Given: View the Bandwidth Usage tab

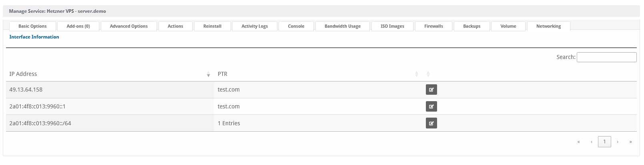Looking at the screenshot, I should pyautogui.click(x=342, y=26).
